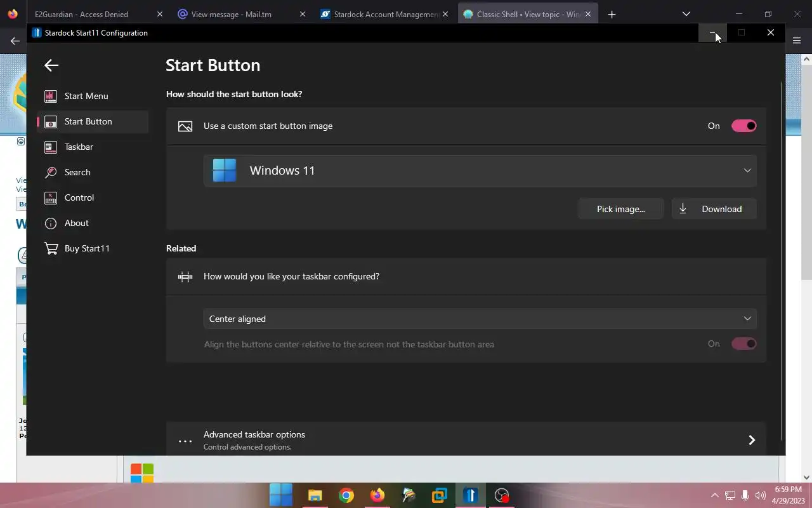Show hidden system tray icons
Image resolution: width=812 pixels, height=508 pixels.
click(715, 495)
